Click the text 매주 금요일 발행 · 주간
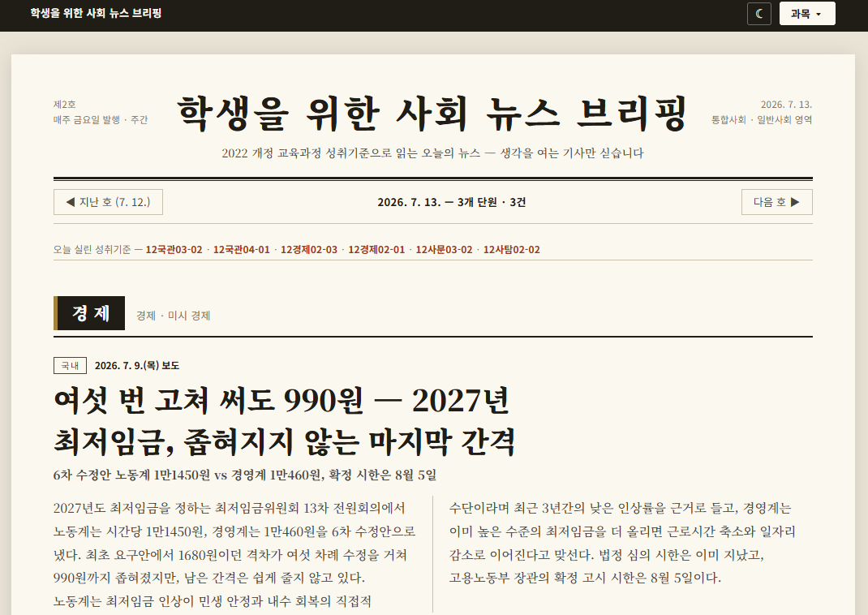868x615 pixels. [x=101, y=119]
